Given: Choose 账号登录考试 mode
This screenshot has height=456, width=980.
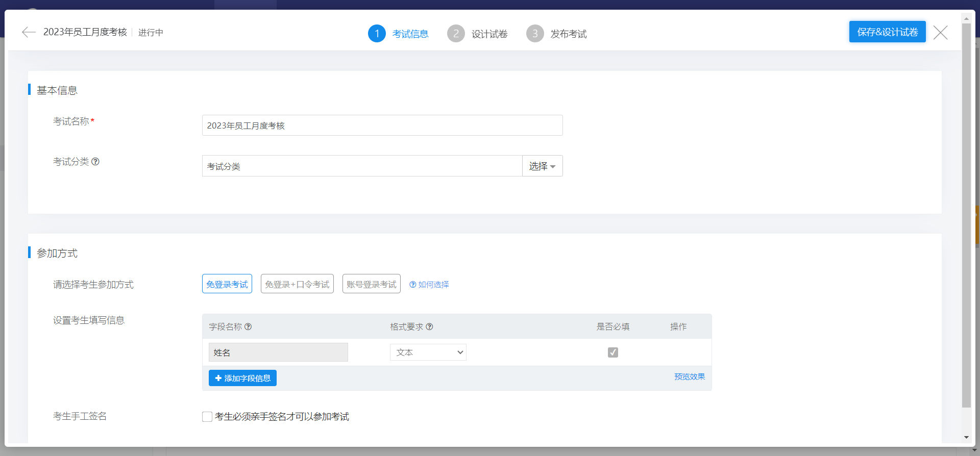Looking at the screenshot, I should coord(371,284).
